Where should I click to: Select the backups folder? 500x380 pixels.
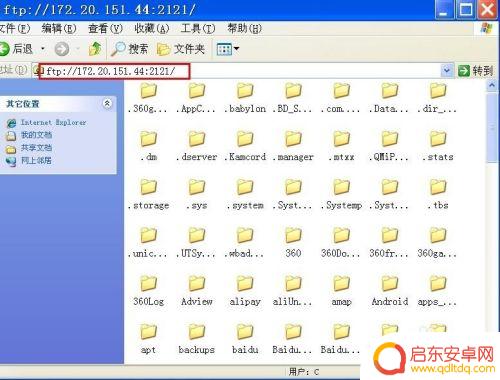pos(196,339)
